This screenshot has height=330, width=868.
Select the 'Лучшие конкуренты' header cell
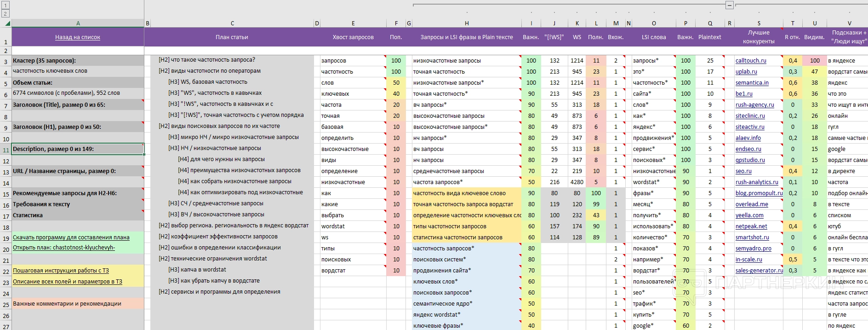[758, 37]
